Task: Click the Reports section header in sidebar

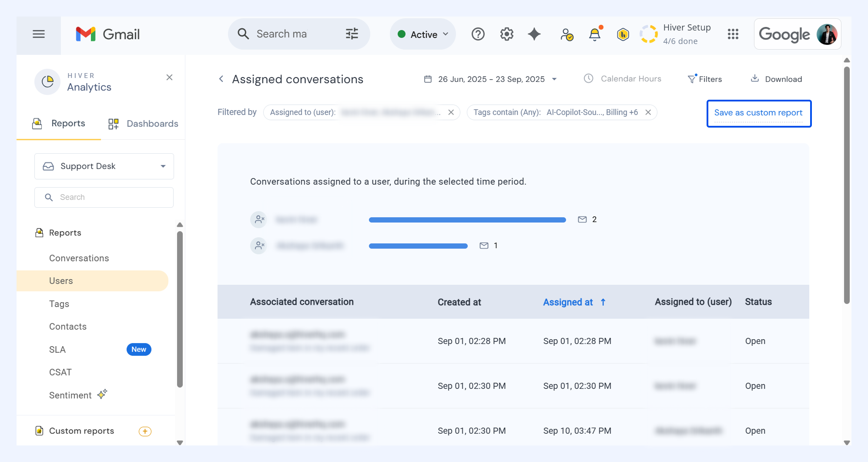Action: (x=65, y=233)
